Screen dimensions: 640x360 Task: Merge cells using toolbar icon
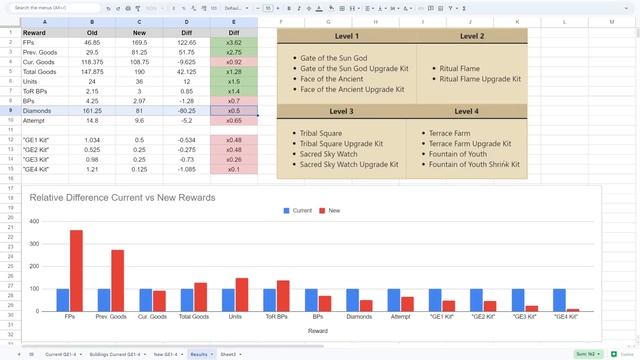click(x=352, y=8)
